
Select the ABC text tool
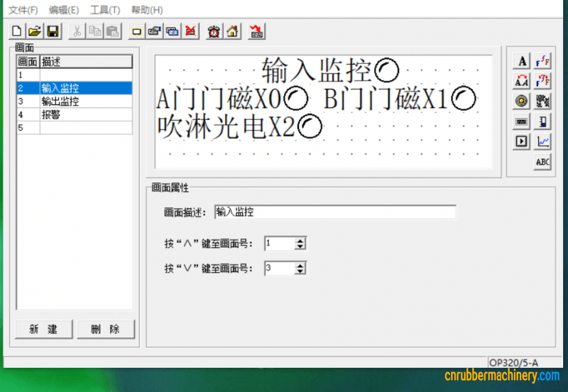click(542, 162)
